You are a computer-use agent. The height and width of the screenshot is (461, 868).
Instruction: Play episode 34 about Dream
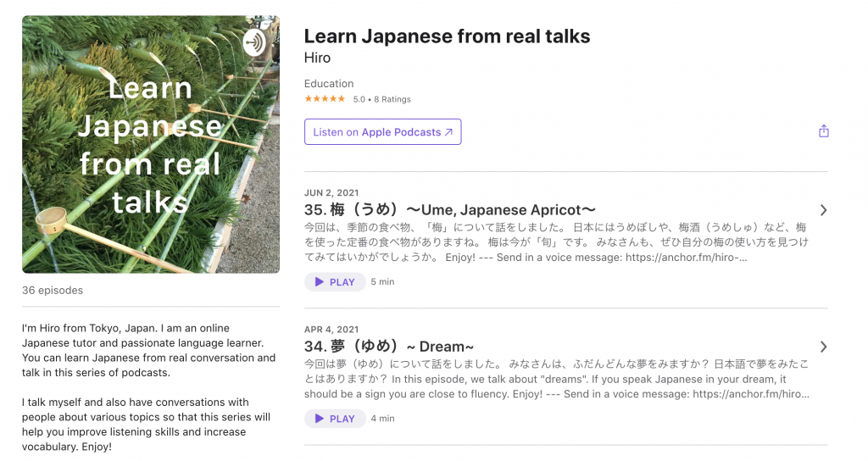pyautogui.click(x=335, y=419)
